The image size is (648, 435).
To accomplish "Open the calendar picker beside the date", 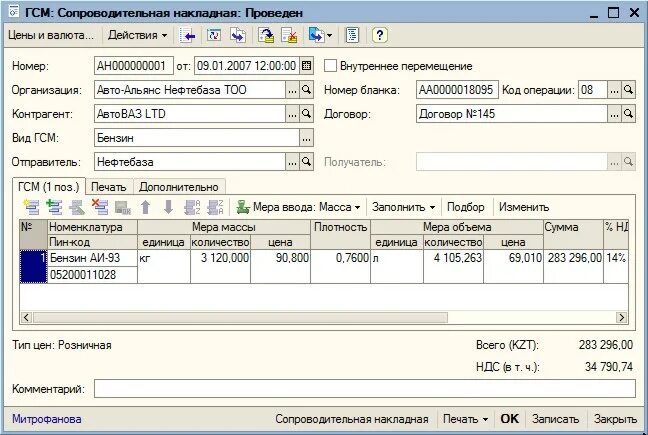I will coord(306,66).
